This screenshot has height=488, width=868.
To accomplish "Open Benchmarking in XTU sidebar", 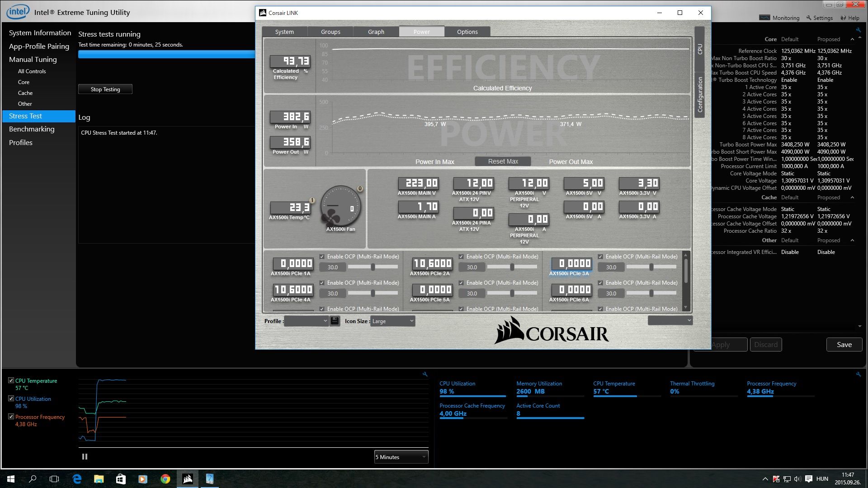I will (32, 129).
